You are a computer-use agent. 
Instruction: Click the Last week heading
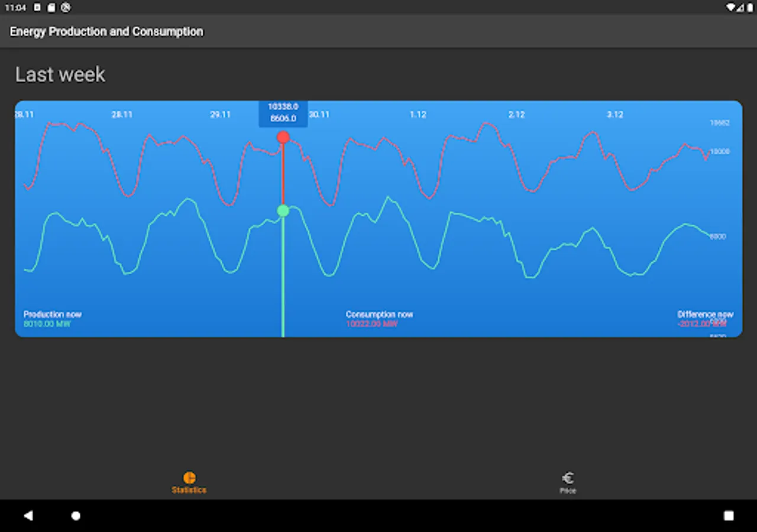pos(60,74)
